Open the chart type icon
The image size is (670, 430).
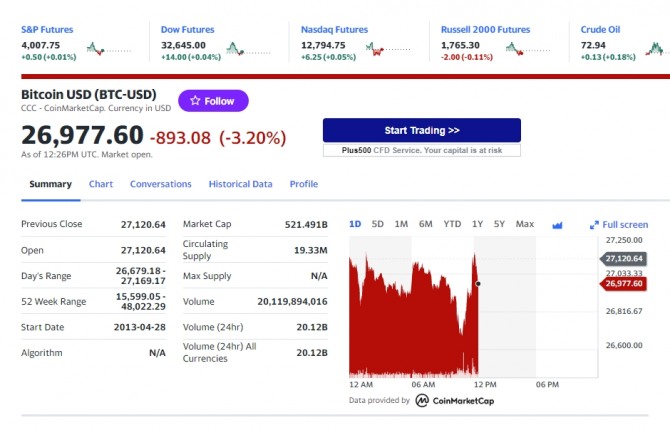coord(557,225)
